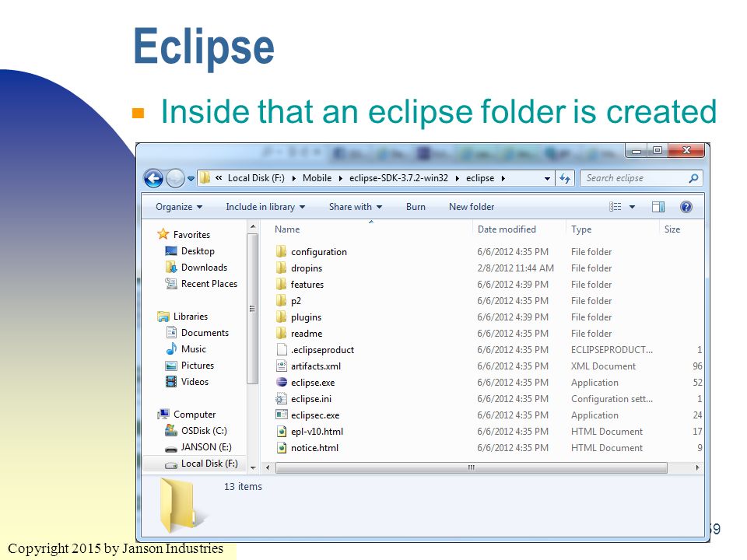Click the horizontal scroll left arrow
Viewport: 747px width, 560px height.
268,467
